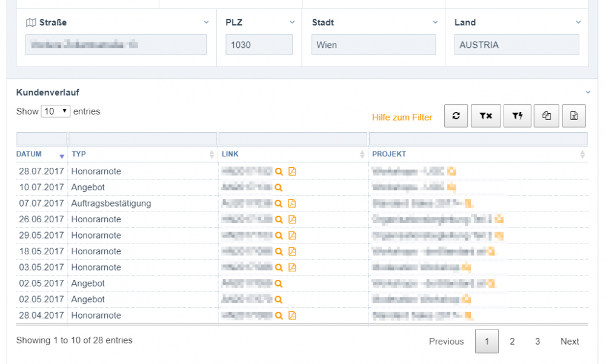Click the refresh table button
Image resolution: width=606 pixels, height=364 pixels.
[x=456, y=116]
